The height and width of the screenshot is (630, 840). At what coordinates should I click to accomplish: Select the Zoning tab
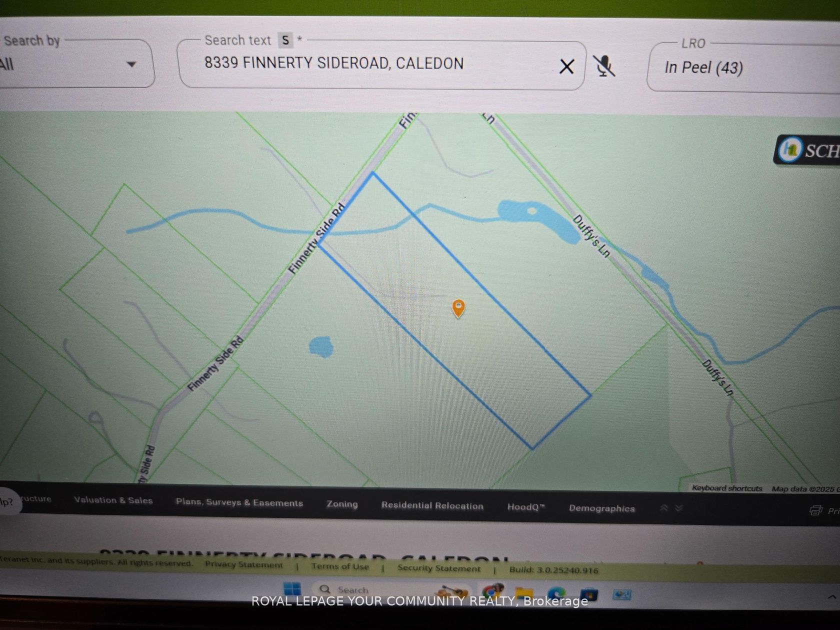pos(342,504)
